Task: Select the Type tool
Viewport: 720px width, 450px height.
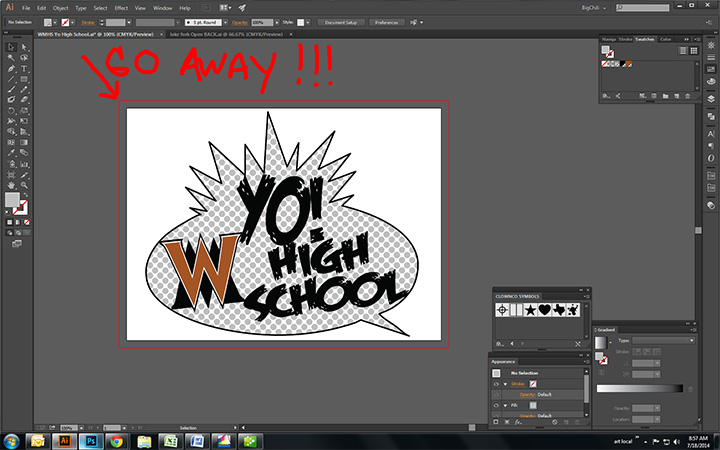Action: [24, 68]
